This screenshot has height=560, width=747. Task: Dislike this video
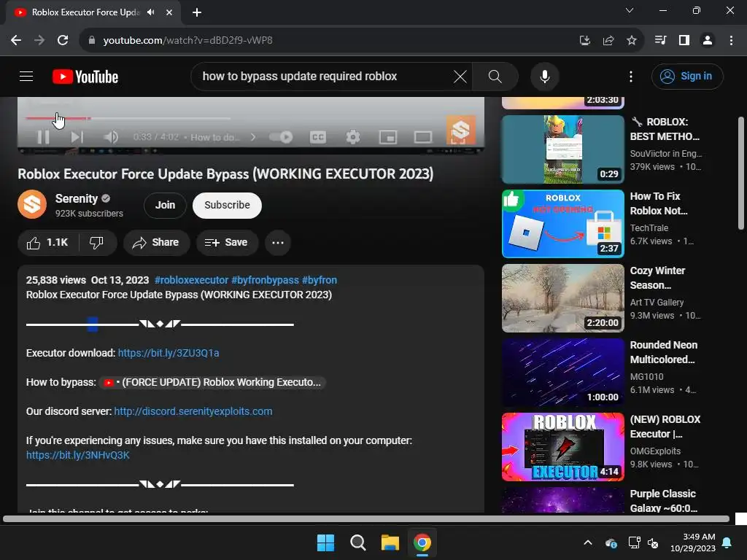click(x=97, y=243)
